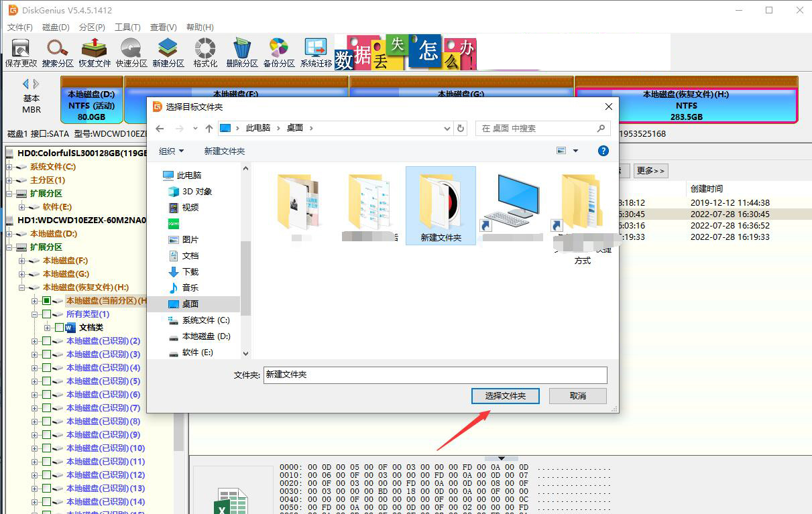
Task: Check box for 本地磁盘(已识别)(3)
Action: coord(46,355)
